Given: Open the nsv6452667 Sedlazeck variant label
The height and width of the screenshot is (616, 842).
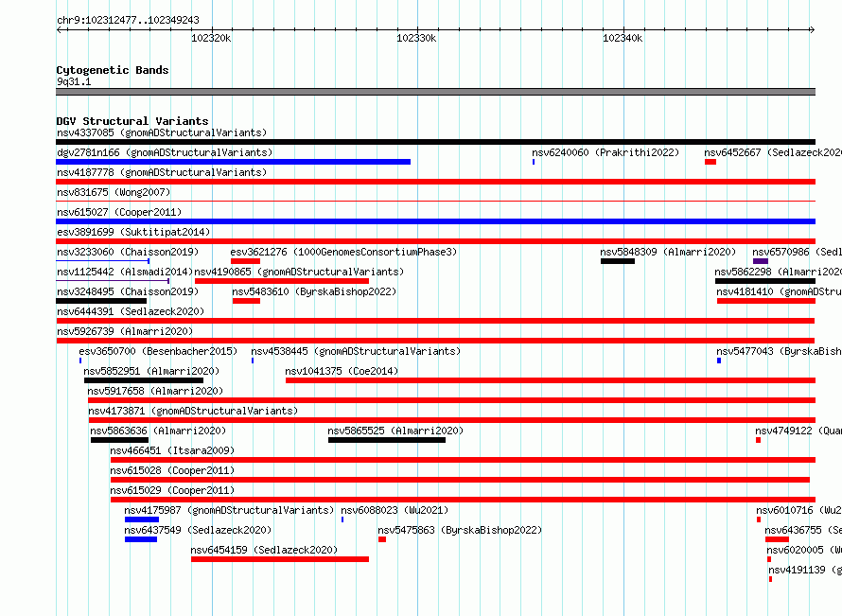Looking at the screenshot, I should click(773, 152).
